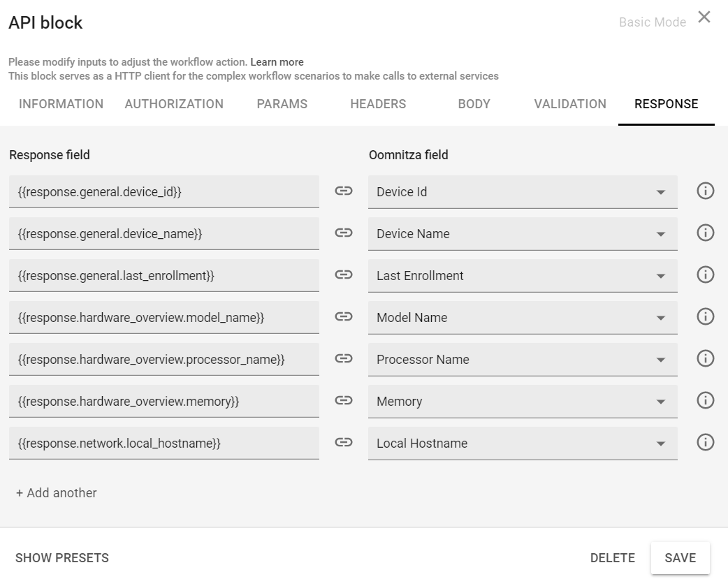728x579 pixels.
Task: Switch to the HEADERS tab
Action: 377,104
